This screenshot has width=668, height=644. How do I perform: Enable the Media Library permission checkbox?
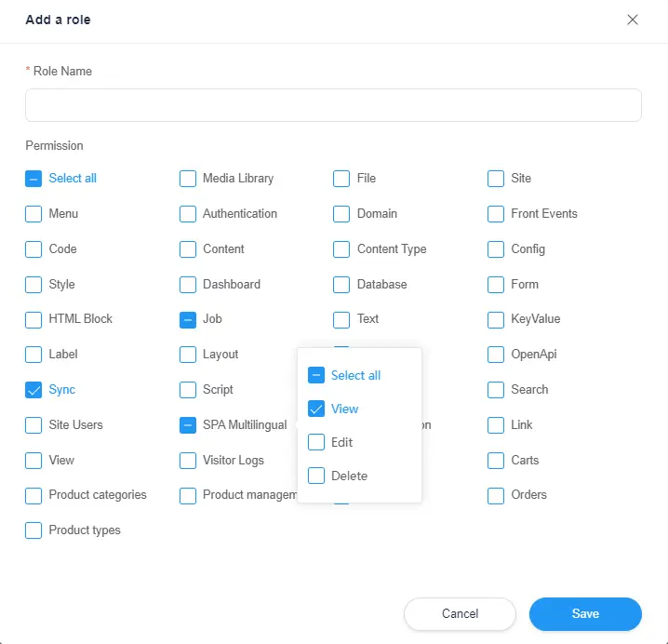[188, 179]
